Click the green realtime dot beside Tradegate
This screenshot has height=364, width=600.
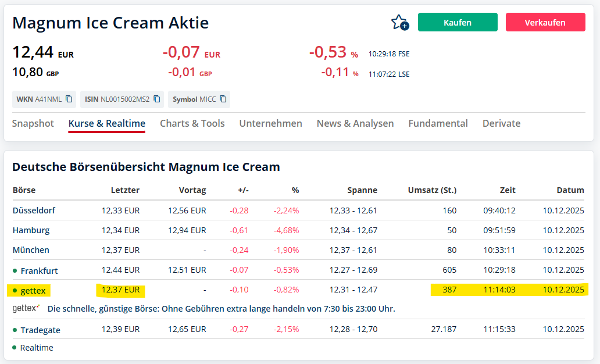pos(14,329)
